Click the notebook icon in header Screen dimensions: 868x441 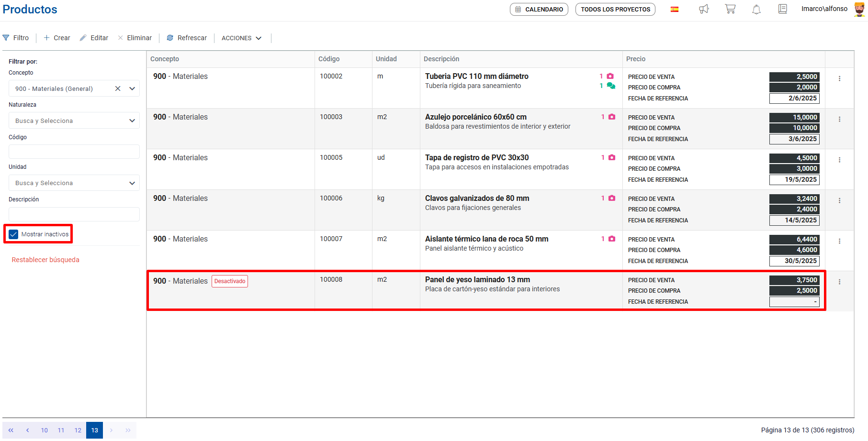coord(783,9)
